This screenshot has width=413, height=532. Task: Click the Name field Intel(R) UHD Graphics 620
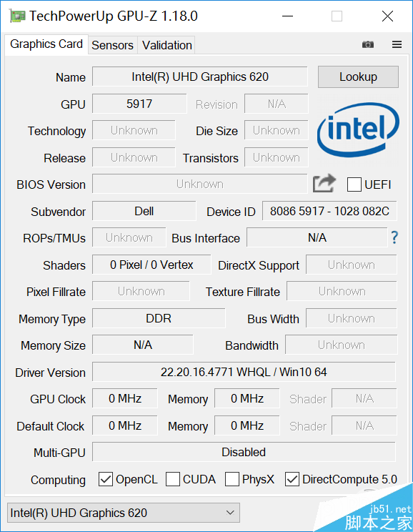pyautogui.click(x=200, y=77)
